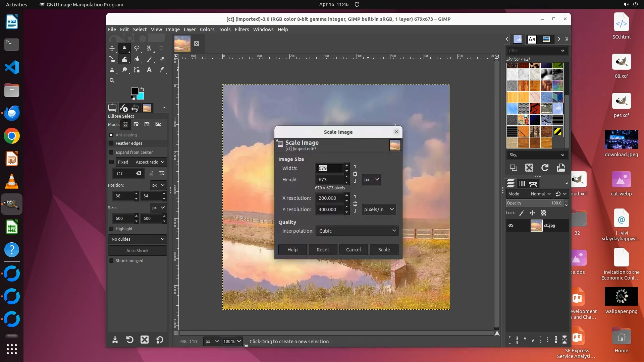Select the Eraser tool
This screenshot has height=362, width=644.
tap(162, 59)
